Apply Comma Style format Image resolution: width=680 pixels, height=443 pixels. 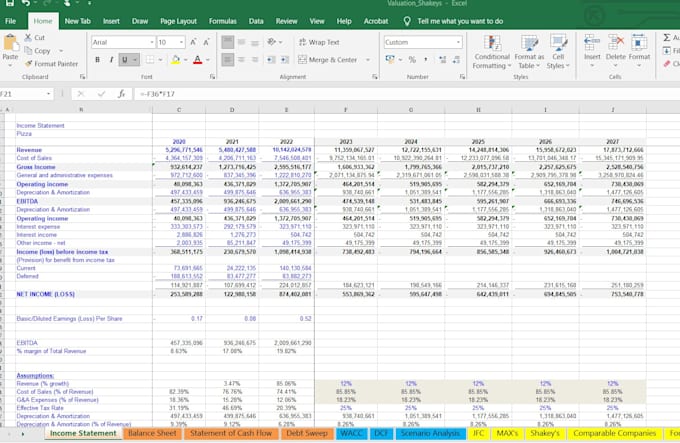pos(425,60)
